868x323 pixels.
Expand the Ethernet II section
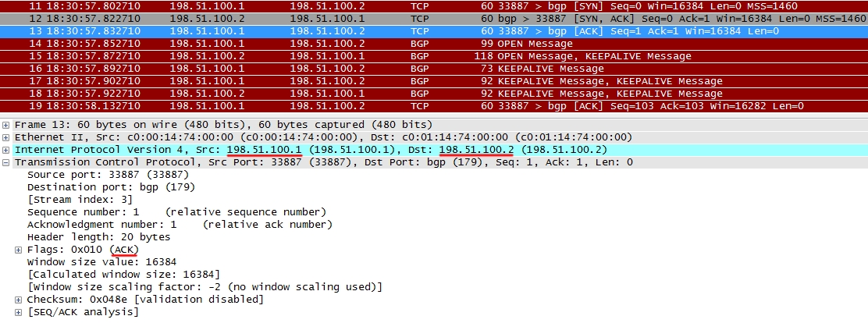coord(7,137)
